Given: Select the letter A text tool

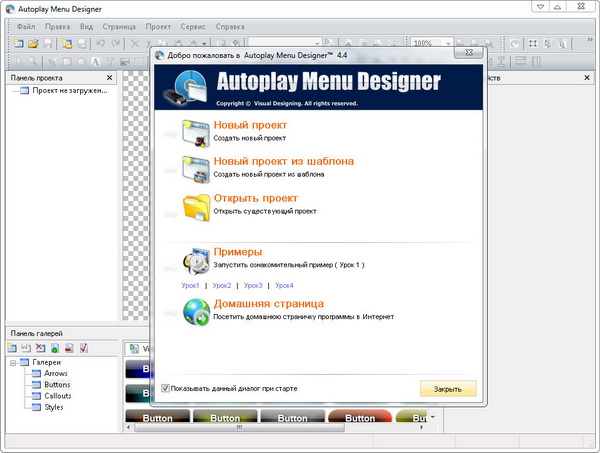Looking at the screenshot, I should pos(95,62).
